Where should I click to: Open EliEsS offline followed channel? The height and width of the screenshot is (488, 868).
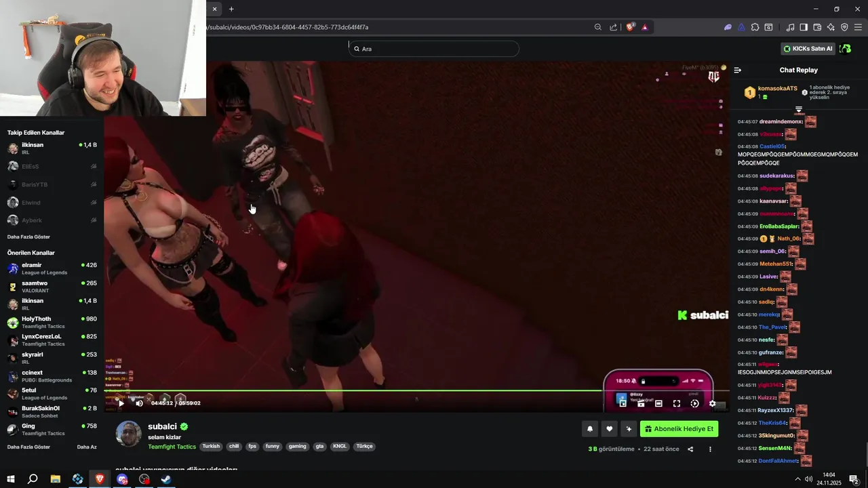tap(52, 166)
